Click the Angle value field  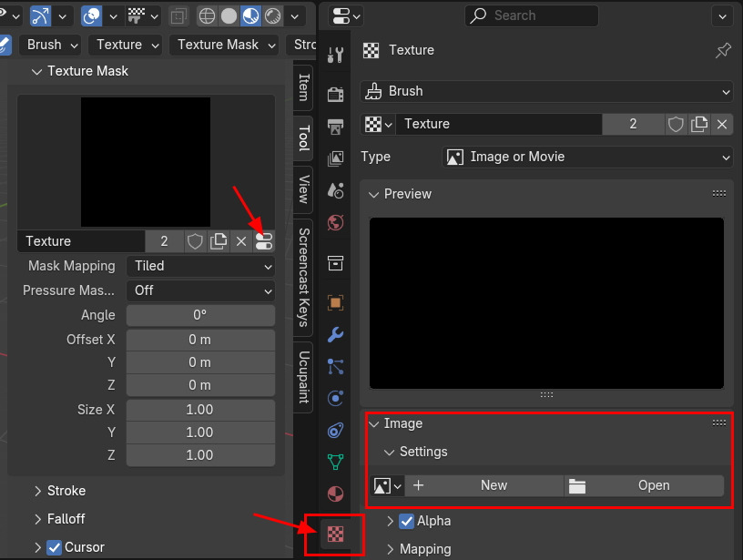[x=200, y=316]
